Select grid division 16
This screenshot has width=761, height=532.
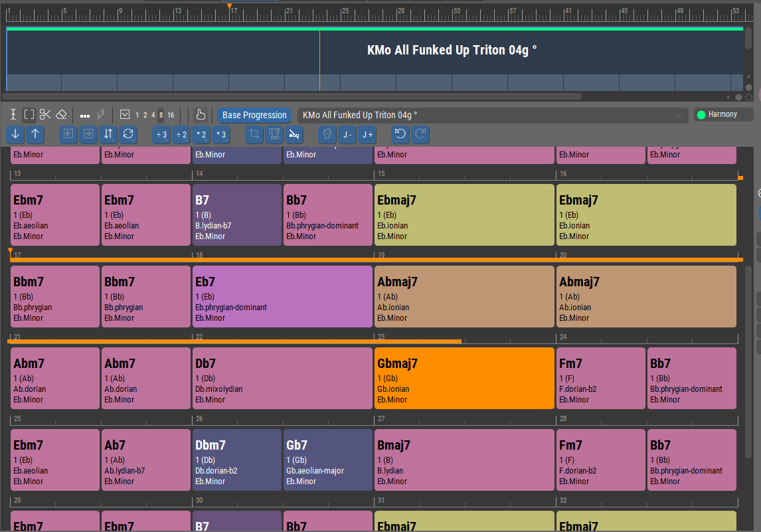pyautogui.click(x=171, y=115)
